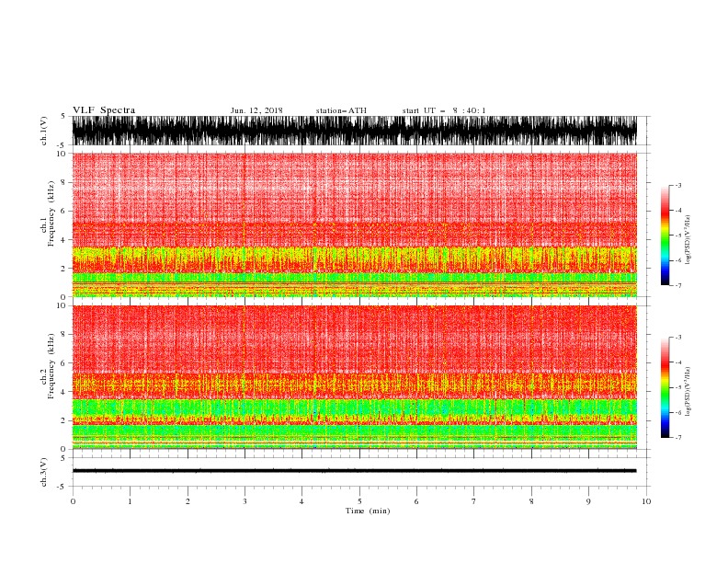
Task: Click the "-5" label on ch.2 color bar
Action: 677,387
